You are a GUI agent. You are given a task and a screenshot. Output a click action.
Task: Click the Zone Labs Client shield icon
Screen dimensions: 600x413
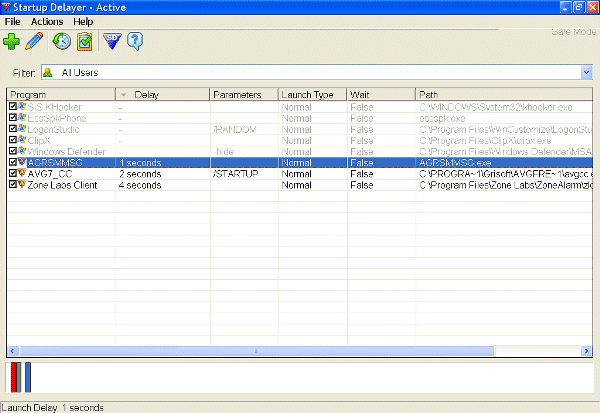pos(22,184)
